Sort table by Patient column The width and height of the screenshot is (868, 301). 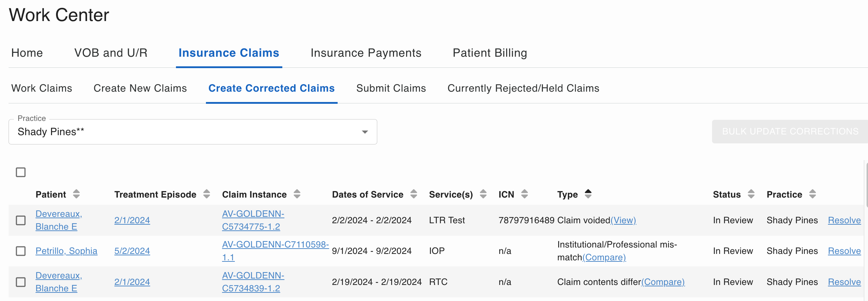tap(76, 194)
